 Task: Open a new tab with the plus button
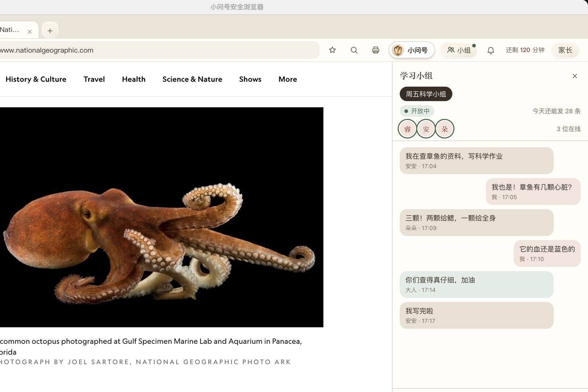50,30
